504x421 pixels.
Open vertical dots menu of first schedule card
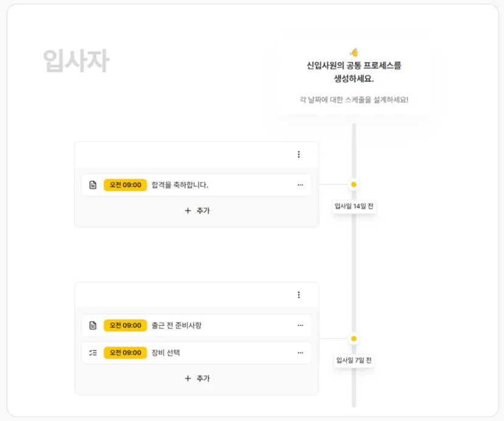click(299, 155)
